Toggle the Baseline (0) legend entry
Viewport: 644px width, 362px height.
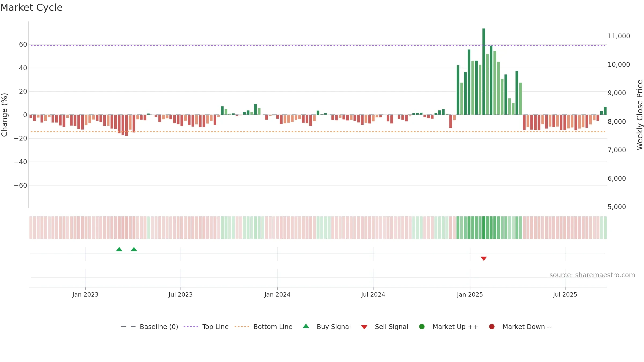pyautogui.click(x=149, y=327)
